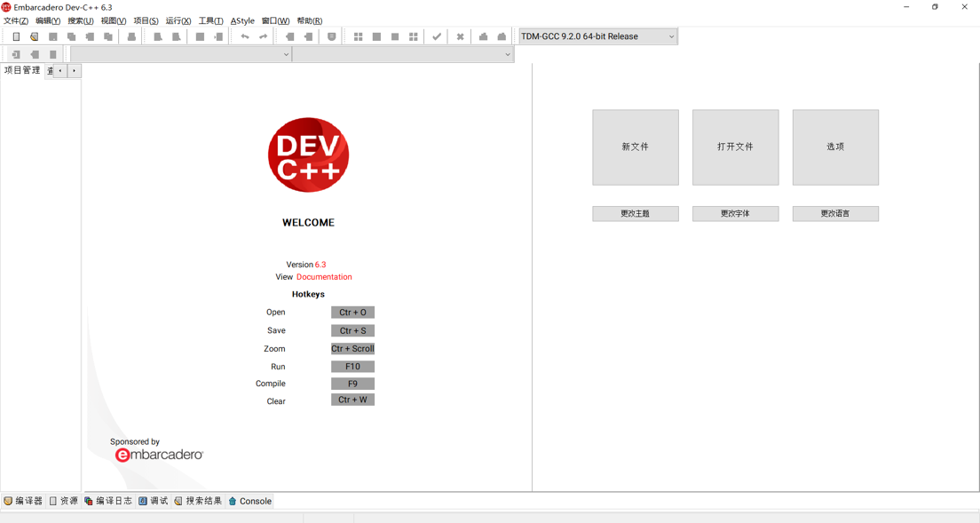Open the compiler set TDM-GCC dropdown

(x=598, y=36)
